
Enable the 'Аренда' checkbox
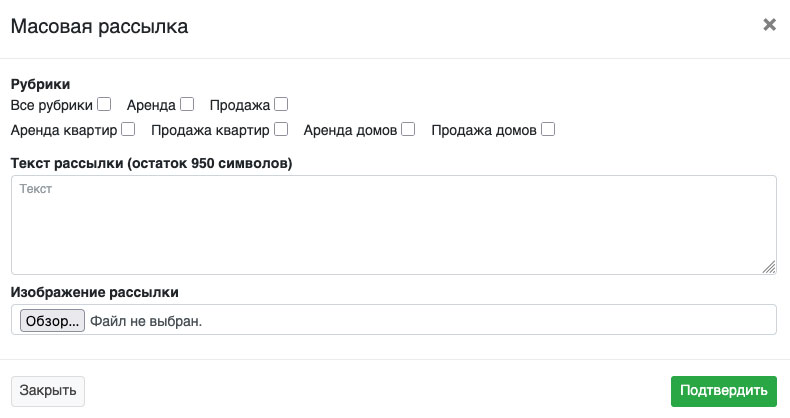[x=187, y=104]
